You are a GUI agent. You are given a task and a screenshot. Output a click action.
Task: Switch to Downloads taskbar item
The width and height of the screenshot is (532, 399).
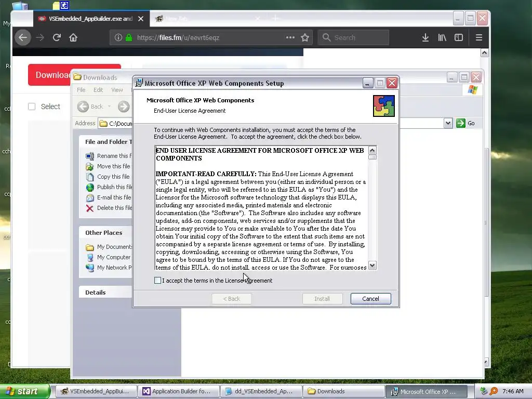pyautogui.click(x=343, y=391)
